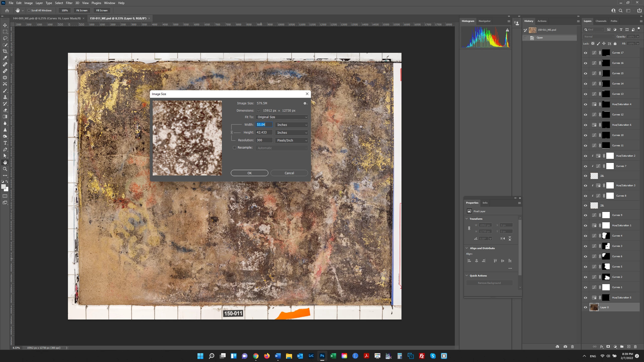Click the delete layer trash icon

click(x=635, y=347)
